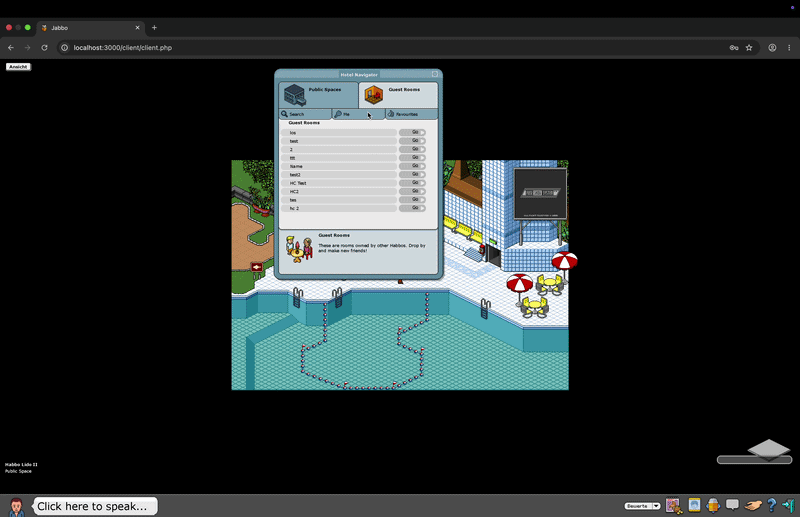Screen dimensions: 800x517
Task: Open the Hotel Navigator toolbar icon
Action: pos(713,505)
